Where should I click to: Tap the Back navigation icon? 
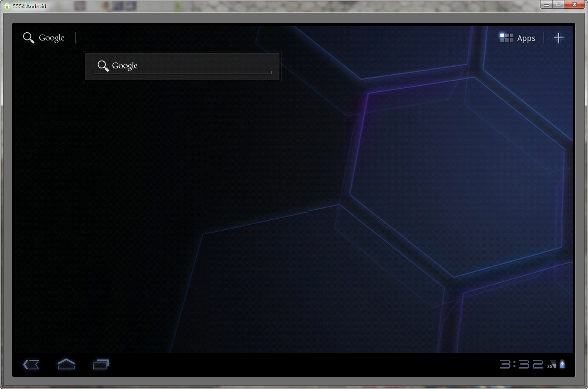coord(31,364)
